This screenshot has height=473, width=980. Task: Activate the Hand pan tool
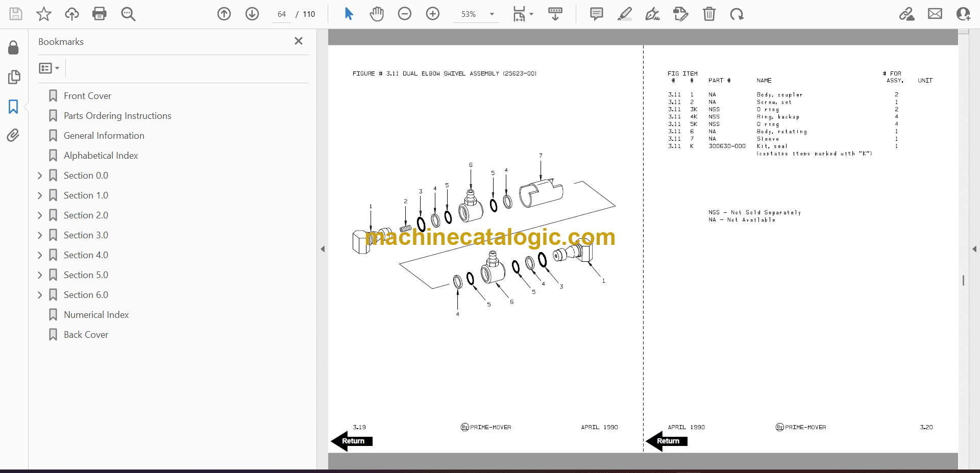pyautogui.click(x=377, y=14)
